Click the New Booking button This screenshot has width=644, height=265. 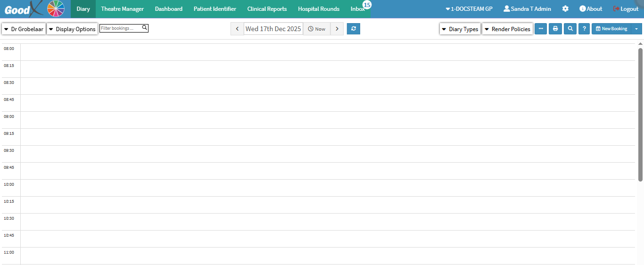coord(611,29)
